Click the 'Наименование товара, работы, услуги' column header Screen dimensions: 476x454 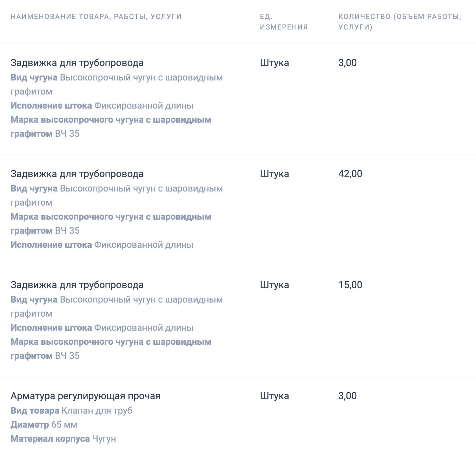(96, 17)
